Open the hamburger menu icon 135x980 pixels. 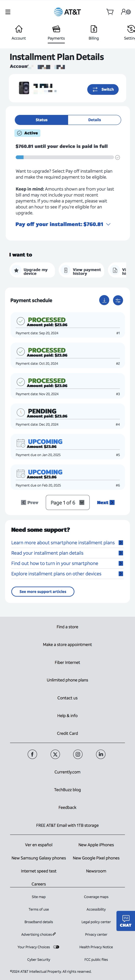(8, 12)
